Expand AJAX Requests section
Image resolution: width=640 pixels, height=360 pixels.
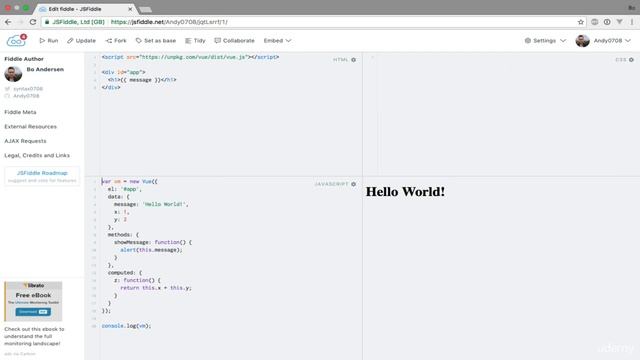[25, 141]
